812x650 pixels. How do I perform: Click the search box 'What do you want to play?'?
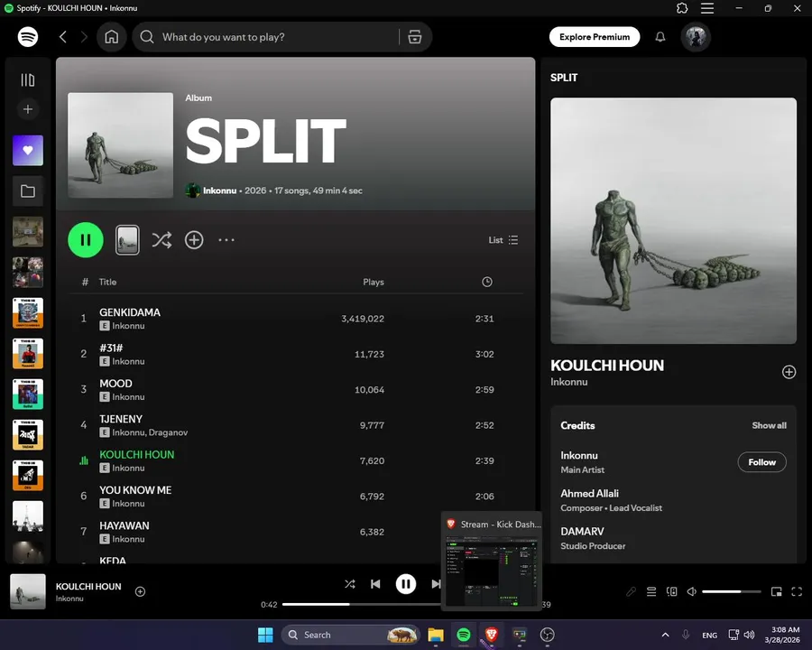[x=267, y=37]
